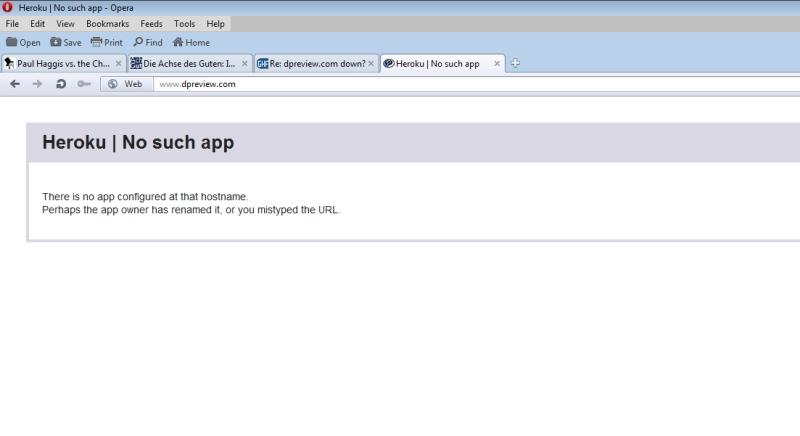Viewport: 800px width, 436px height.
Task: Click the password wand key icon
Action: (84, 84)
